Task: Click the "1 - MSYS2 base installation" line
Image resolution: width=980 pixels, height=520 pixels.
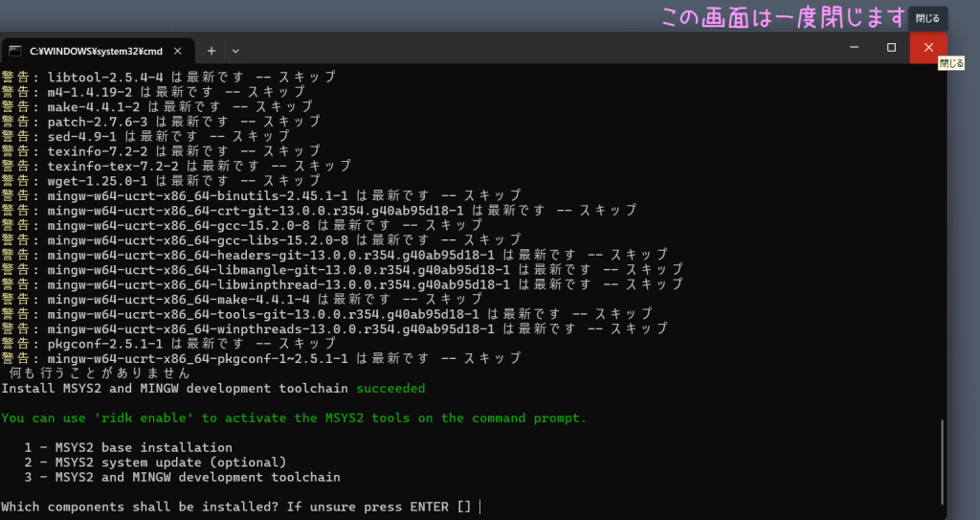Action: [x=128, y=447]
